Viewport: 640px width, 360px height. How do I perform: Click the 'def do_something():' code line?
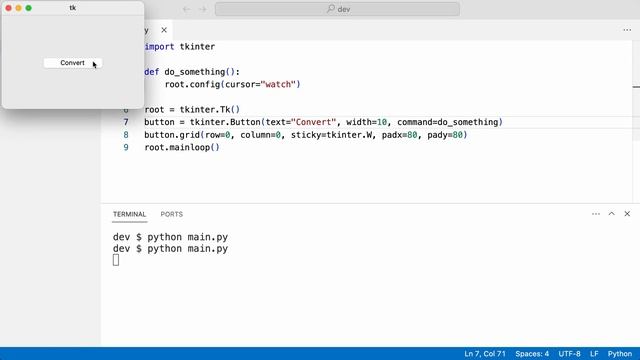click(x=192, y=72)
